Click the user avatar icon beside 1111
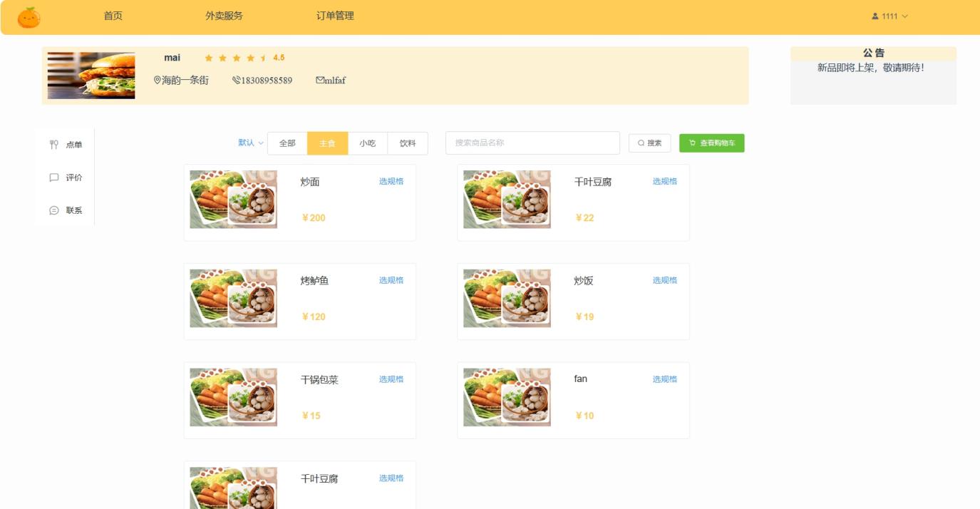 tap(875, 16)
